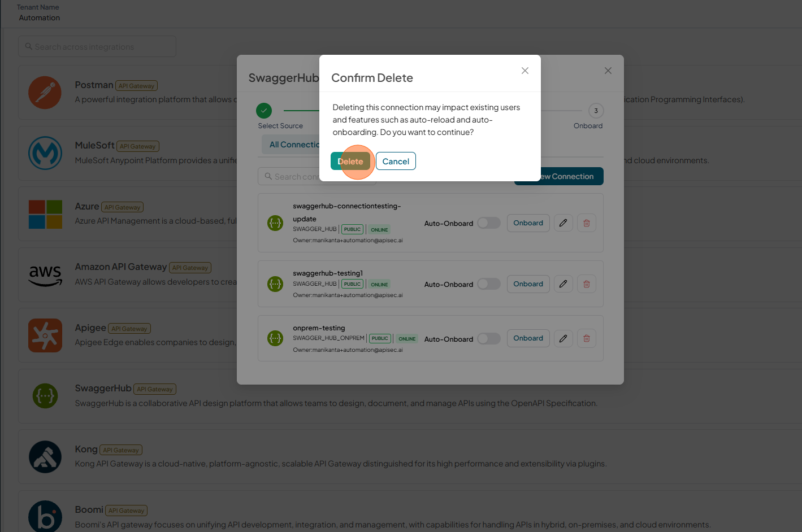Open the Kong integration logo
The width and height of the screenshot is (802, 532).
[x=45, y=457]
